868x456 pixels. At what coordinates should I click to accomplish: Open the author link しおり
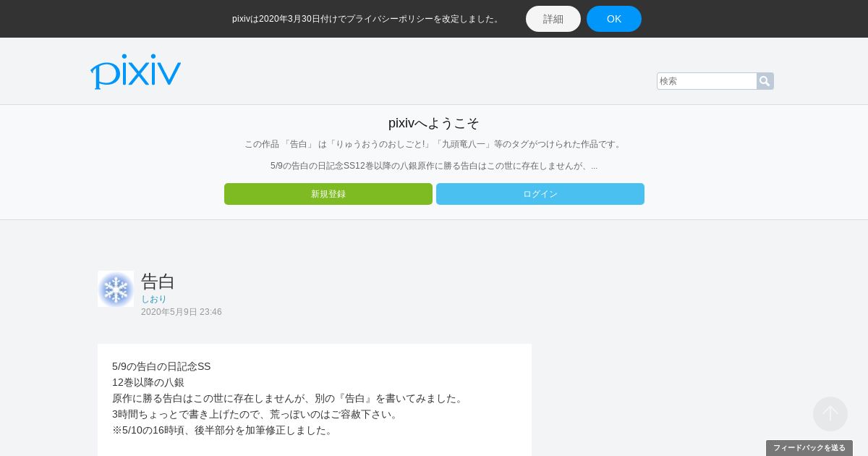154,299
